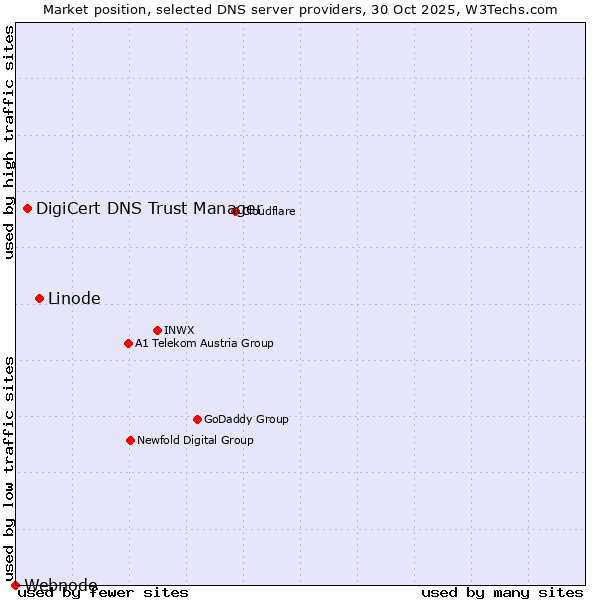Image resolution: width=600 pixels, height=600 pixels.
Task: Select the Newfold Digital Group marker
Action: (x=130, y=440)
